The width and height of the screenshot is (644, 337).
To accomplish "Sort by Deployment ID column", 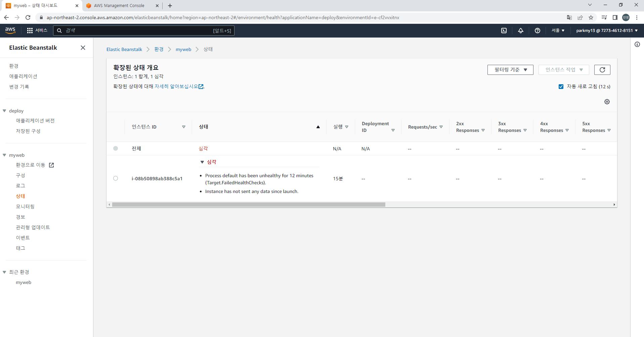I will [393, 130].
